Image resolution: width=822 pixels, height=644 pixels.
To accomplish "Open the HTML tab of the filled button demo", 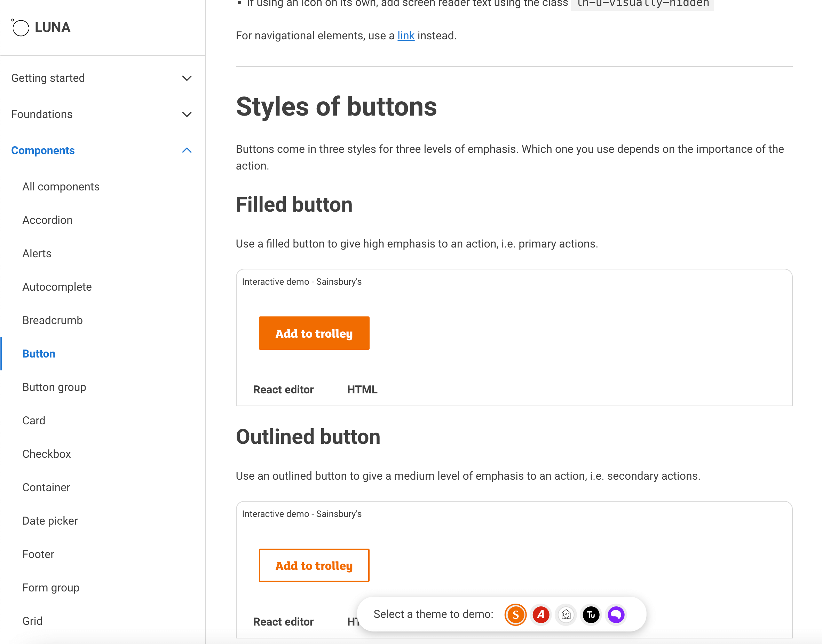I will 362,390.
